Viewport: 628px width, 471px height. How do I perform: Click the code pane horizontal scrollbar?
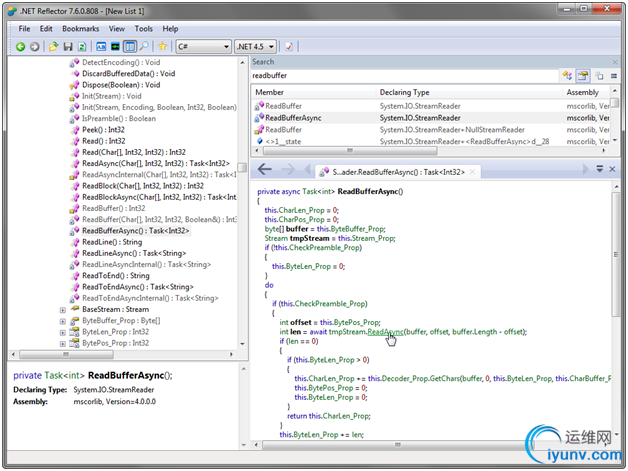pos(398,445)
